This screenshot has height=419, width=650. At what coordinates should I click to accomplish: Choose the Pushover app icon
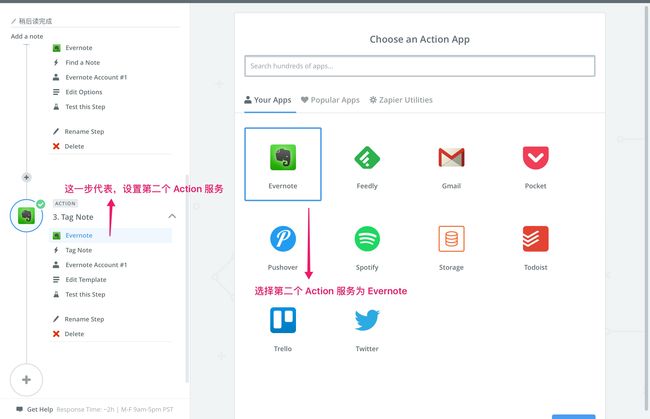click(x=283, y=239)
